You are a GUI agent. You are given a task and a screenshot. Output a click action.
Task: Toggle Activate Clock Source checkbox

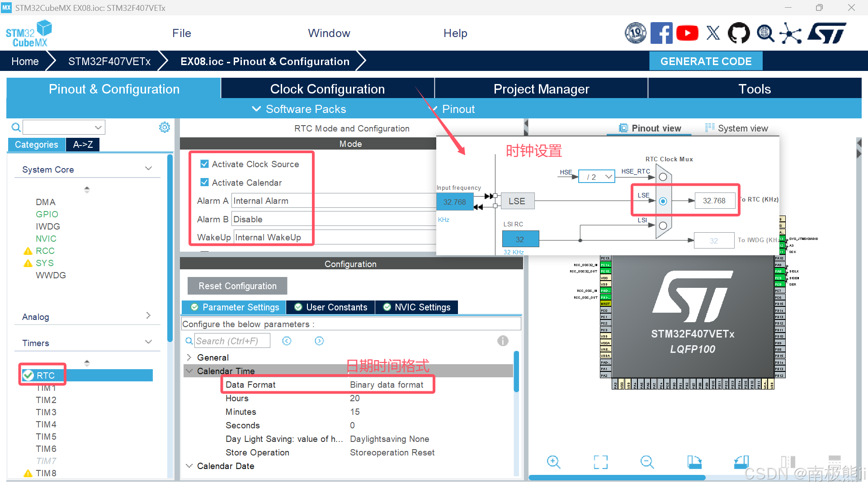[204, 164]
